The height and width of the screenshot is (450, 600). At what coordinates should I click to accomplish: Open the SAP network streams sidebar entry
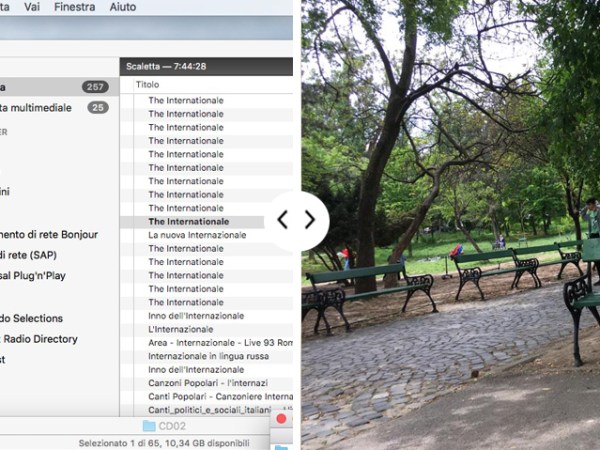[x=30, y=255]
